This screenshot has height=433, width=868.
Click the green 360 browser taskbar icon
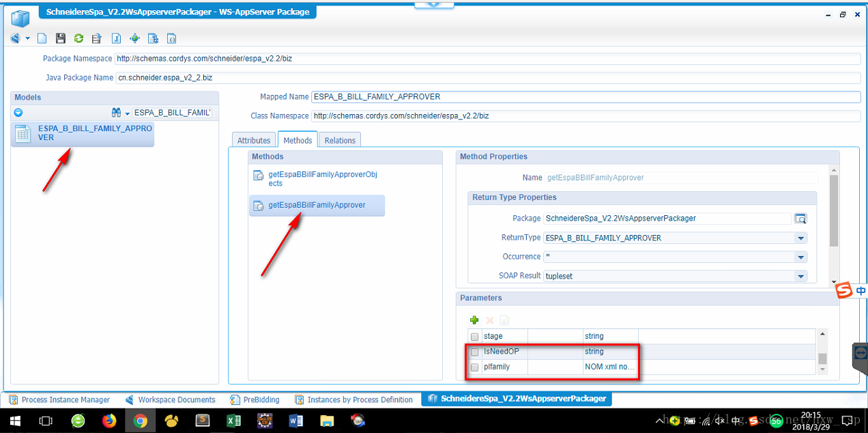tap(78, 421)
